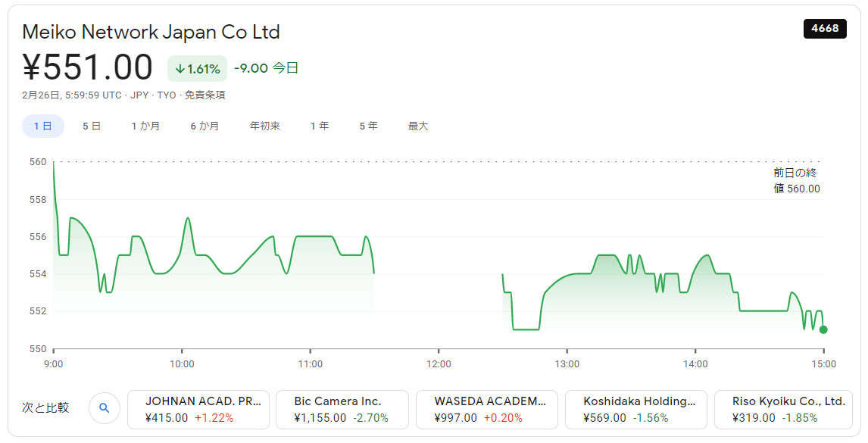Click the down arrow in 1.61% badge
This screenshot has width=868, height=443.
180,69
